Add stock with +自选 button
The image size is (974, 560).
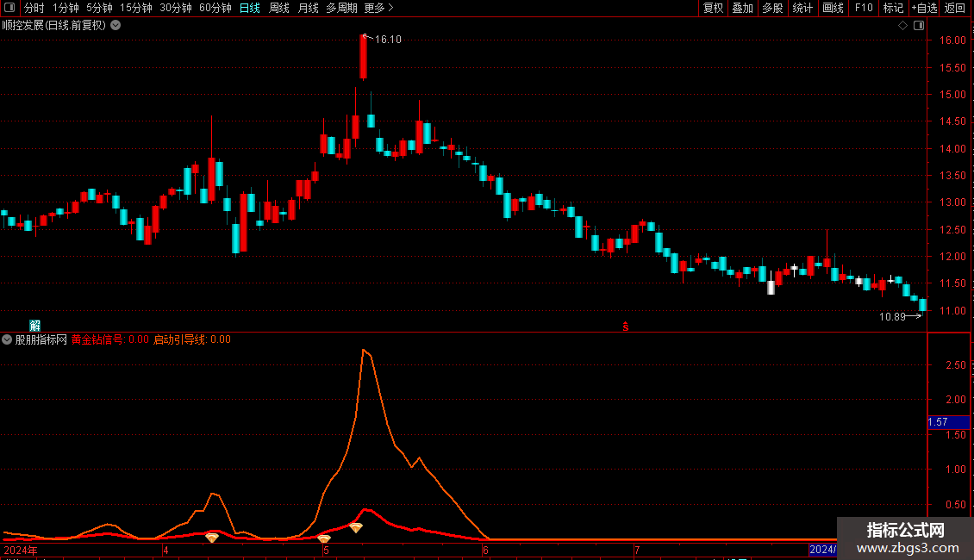coord(924,8)
